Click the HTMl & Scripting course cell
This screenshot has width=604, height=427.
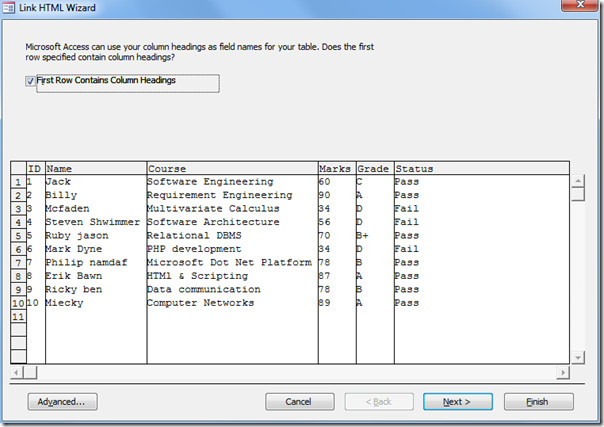coord(232,276)
